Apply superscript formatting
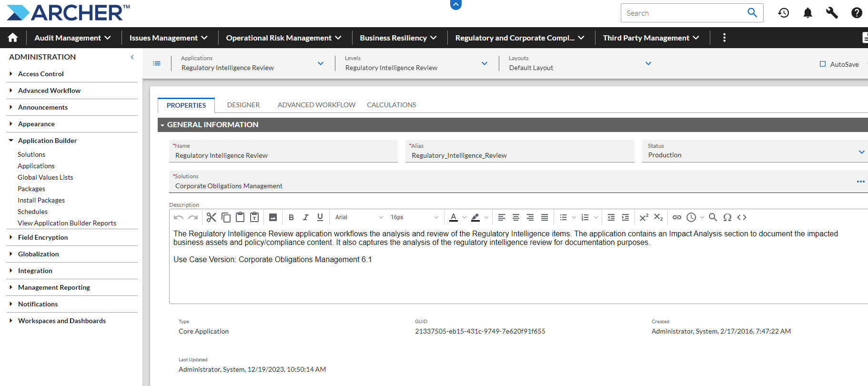Viewport: 868px width, 386px height. tap(644, 217)
